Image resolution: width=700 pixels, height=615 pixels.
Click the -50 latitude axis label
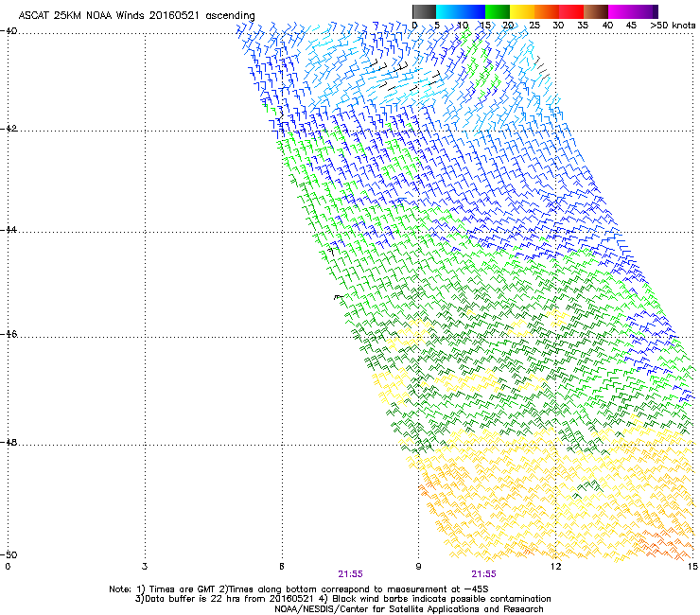(9, 554)
